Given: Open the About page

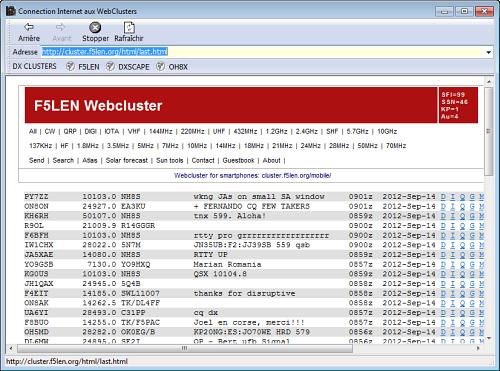Looking at the screenshot, I should tap(271, 160).
